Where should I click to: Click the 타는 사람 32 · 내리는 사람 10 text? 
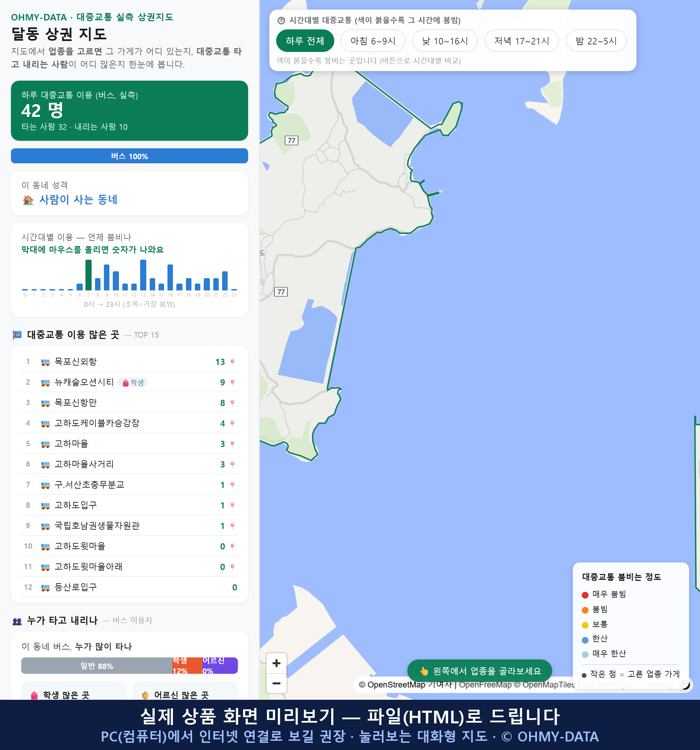[74, 127]
